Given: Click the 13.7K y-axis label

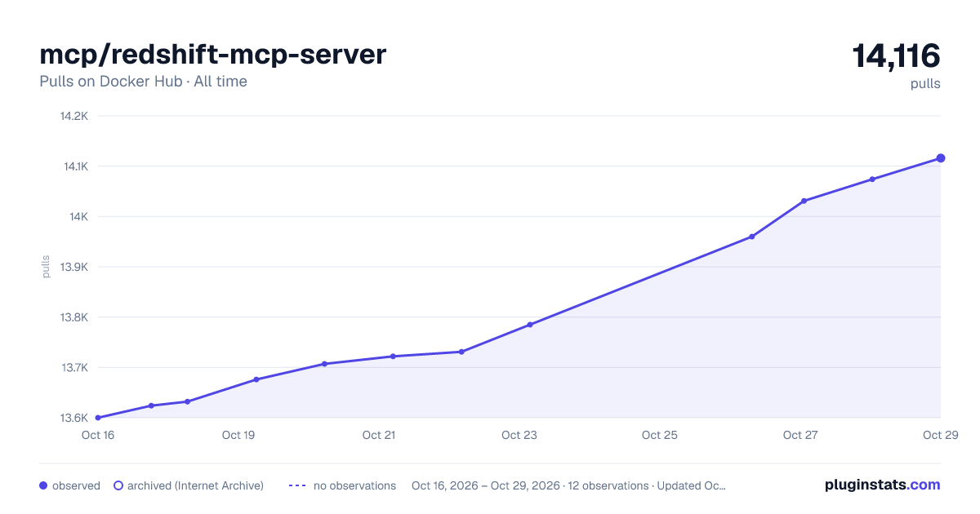Looking at the screenshot, I should click(x=73, y=367).
